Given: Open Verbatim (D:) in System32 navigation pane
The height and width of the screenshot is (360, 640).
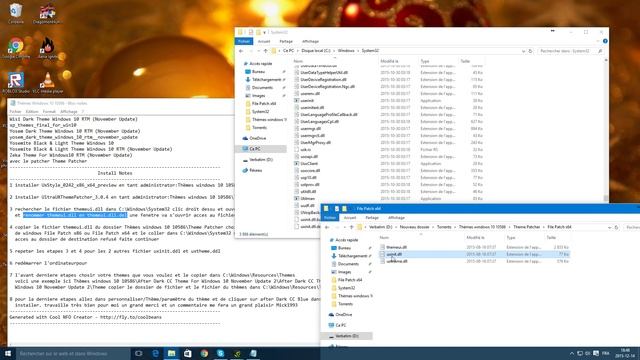Looking at the screenshot, I should (x=260, y=160).
